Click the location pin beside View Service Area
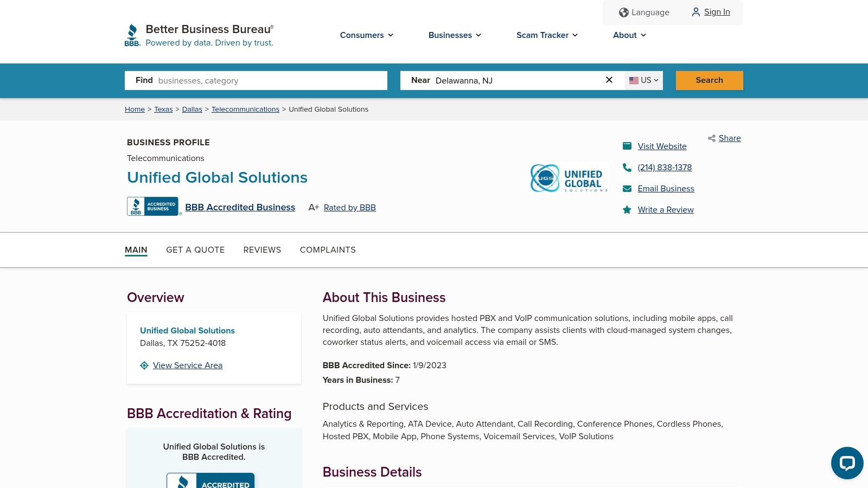Screen dimensions: 868x488 [x=144, y=365]
